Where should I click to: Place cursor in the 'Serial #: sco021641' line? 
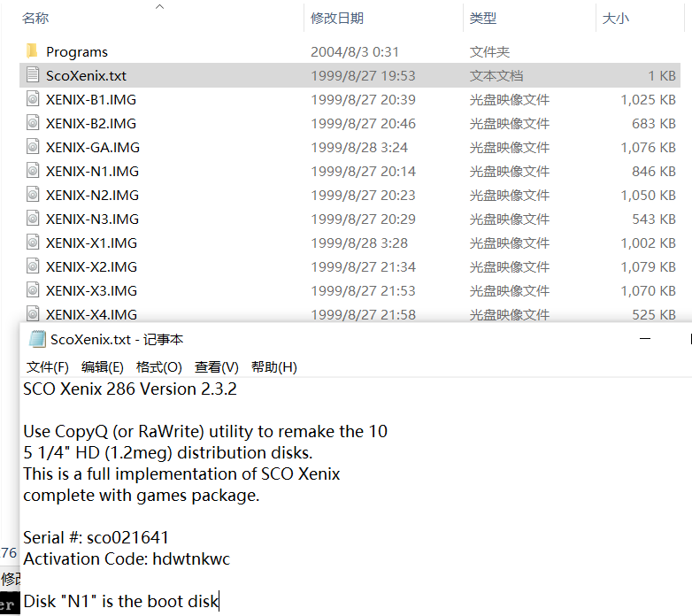tap(96, 537)
